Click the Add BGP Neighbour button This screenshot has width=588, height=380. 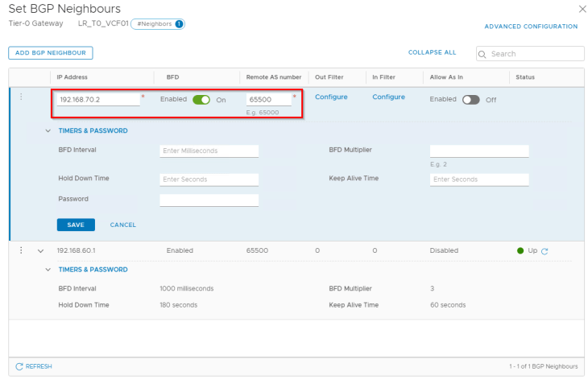(51, 53)
